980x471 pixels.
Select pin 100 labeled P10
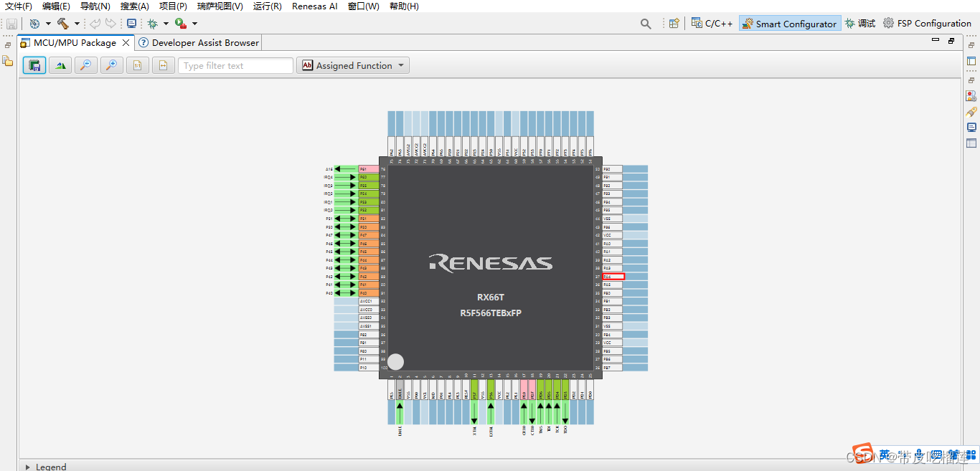368,367
